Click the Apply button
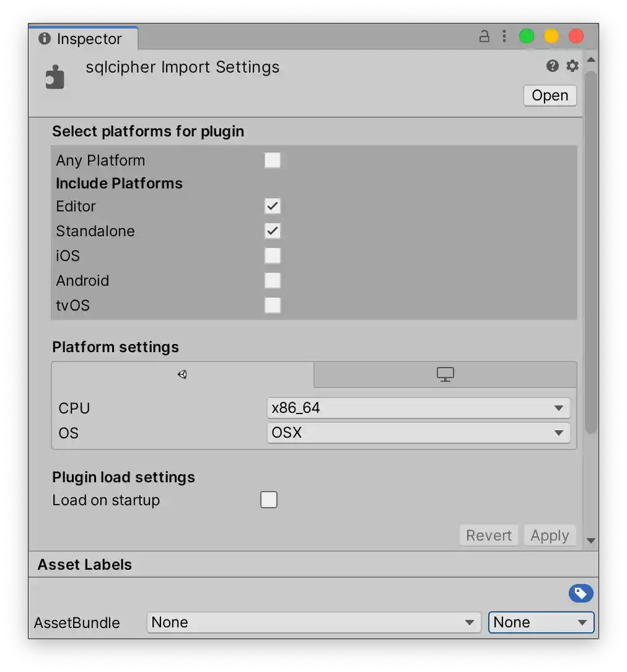 pyautogui.click(x=550, y=535)
